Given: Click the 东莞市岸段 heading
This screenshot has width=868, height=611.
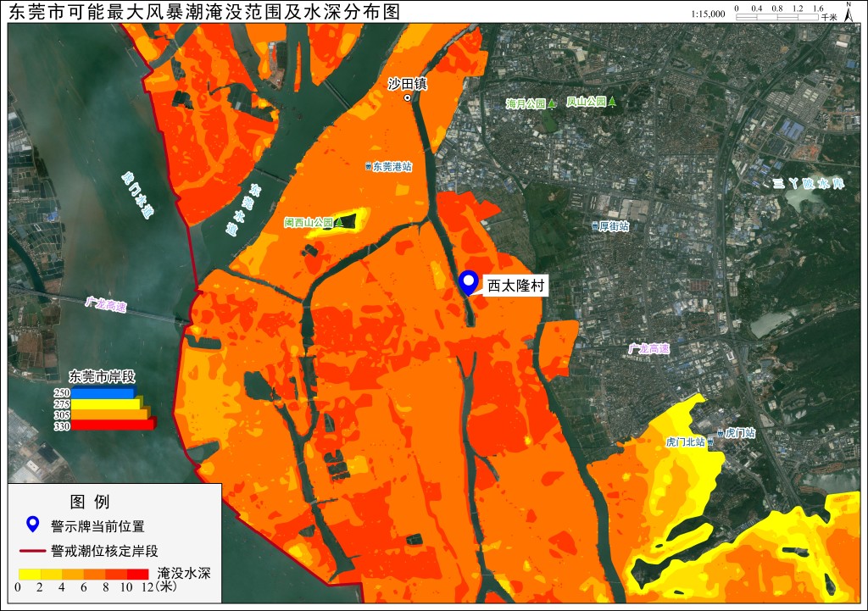Looking at the screenshot, I should (102, 377).
